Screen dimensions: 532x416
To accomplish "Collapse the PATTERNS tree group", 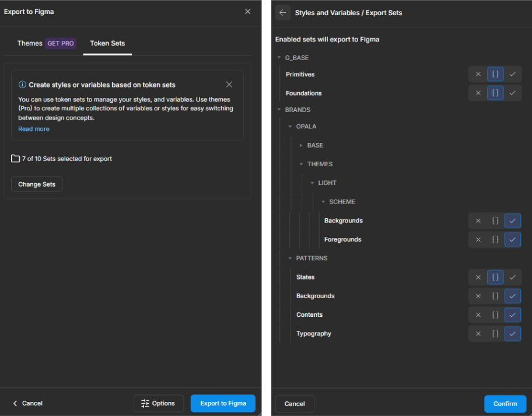I will point(290,258).
